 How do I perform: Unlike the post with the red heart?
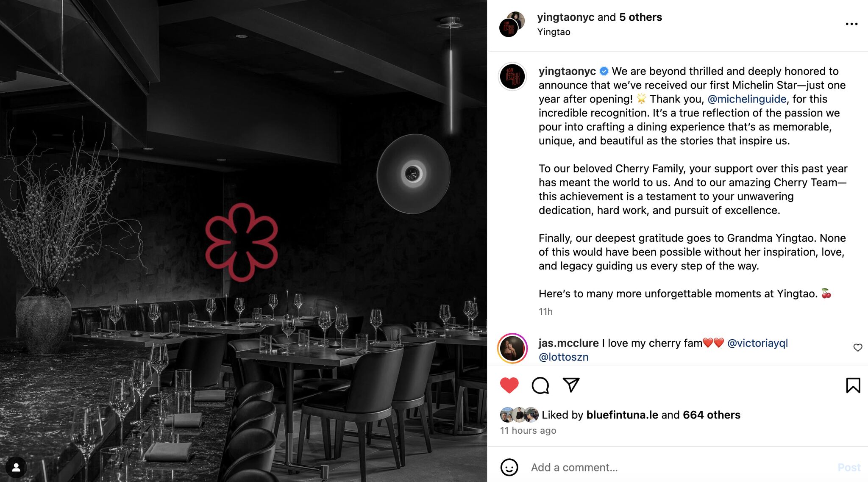[509, 385]
